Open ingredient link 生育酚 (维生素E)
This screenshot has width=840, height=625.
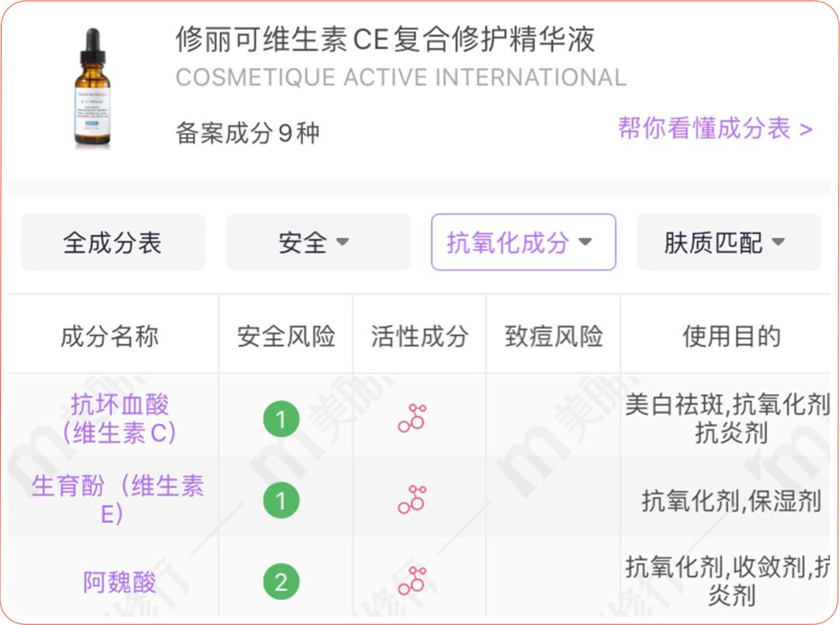coord(118,500)
